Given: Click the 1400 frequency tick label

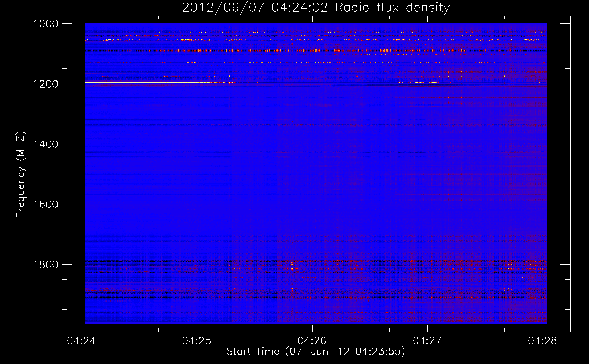Looking at the screenshot, I should 46,144.
